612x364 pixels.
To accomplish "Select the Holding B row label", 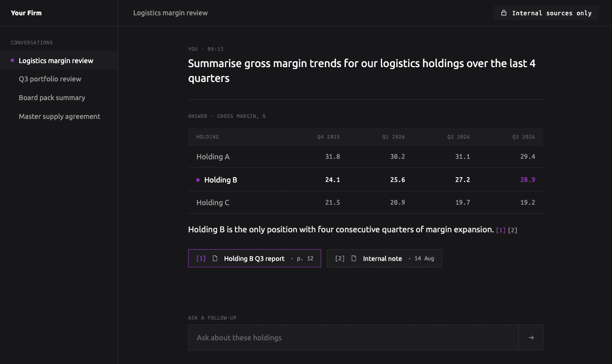I will tap(221, 180).
